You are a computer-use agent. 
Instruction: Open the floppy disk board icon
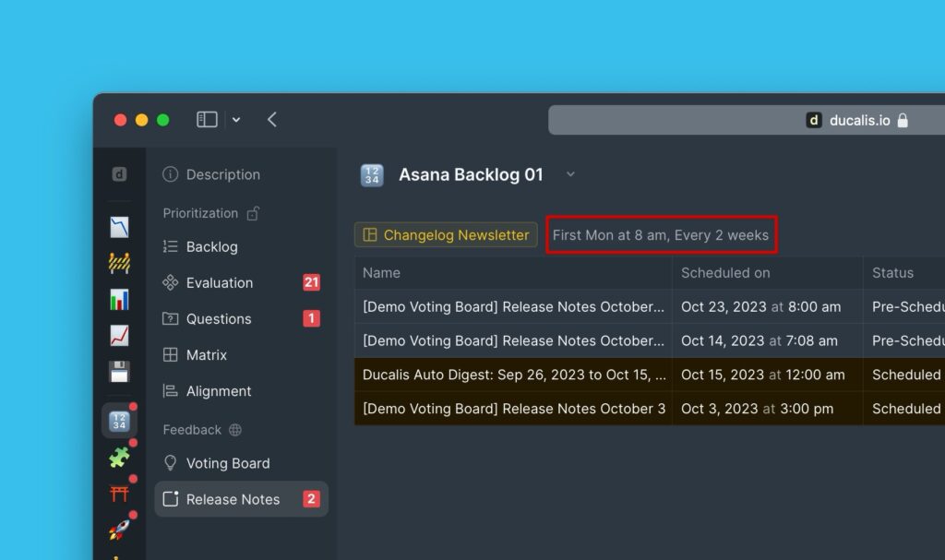point(119,372)
